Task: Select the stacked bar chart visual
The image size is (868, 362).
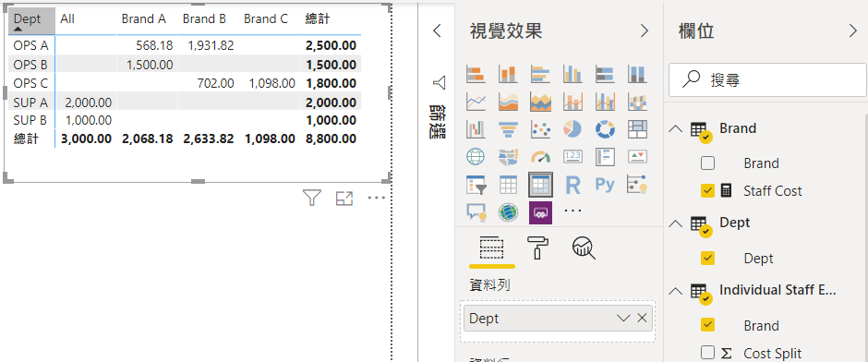Action: [x=476, y=74]
